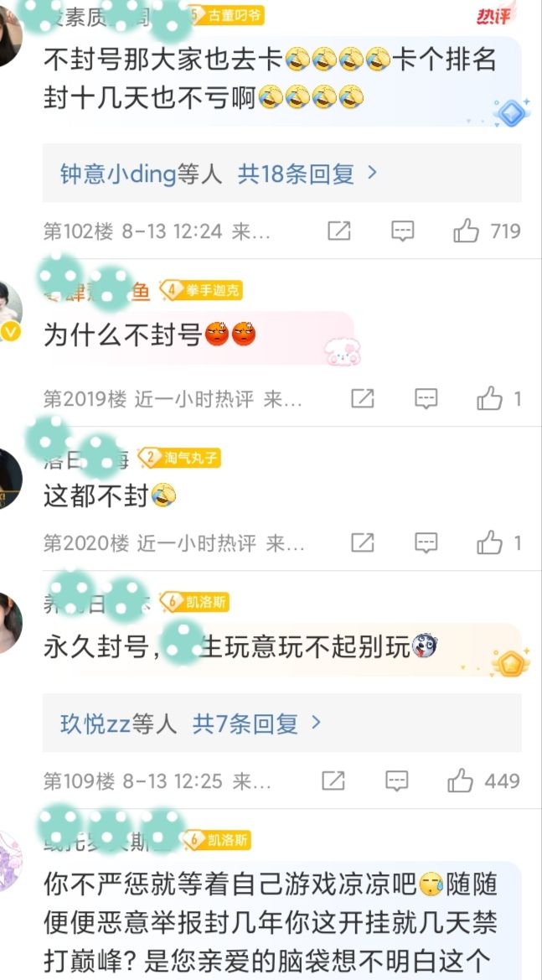Screen dimensions: 542x980
Task: Tap the 淘气丸子 level badge
Action: (180, 458)
